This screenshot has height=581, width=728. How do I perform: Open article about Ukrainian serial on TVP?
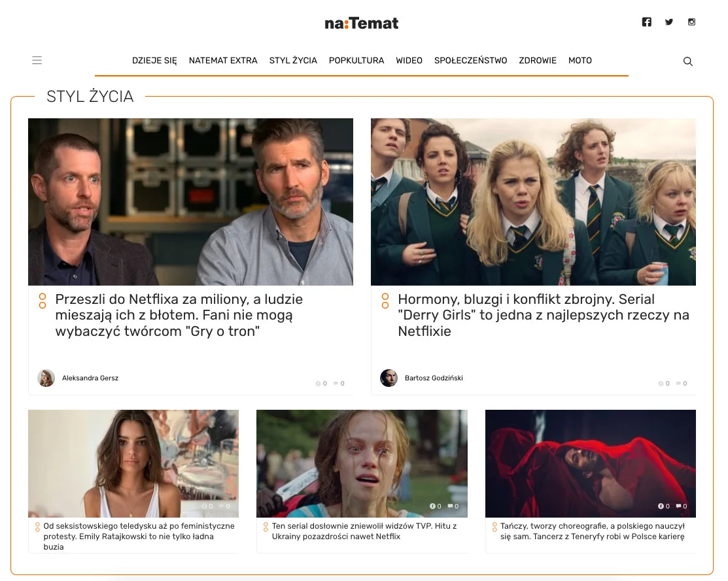pos(364,531)
